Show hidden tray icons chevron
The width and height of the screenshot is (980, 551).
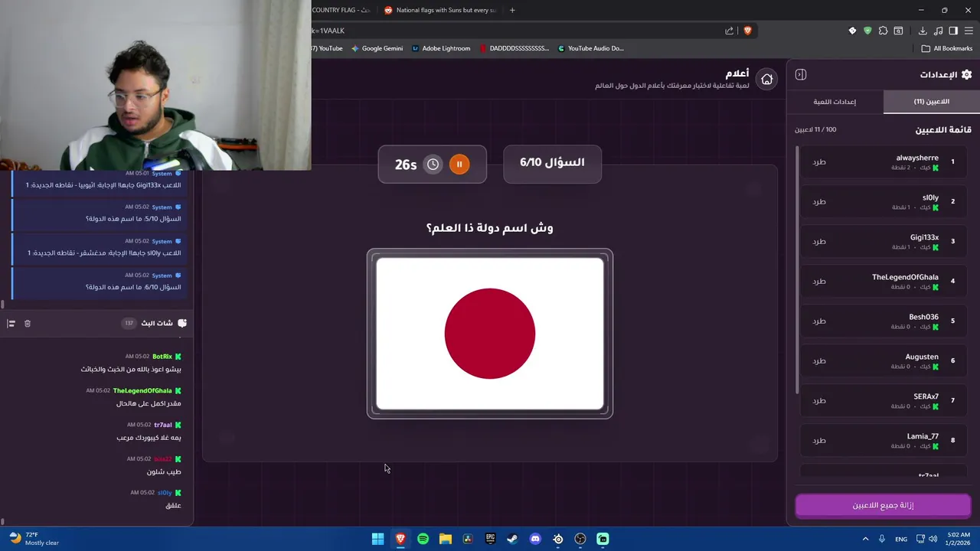point(865,539)
